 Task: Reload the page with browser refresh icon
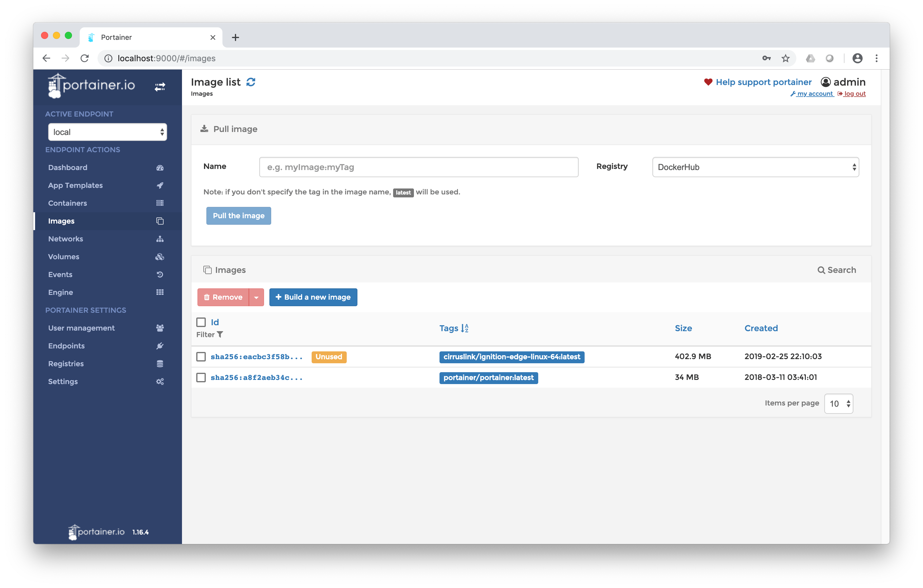(x=85, y=58)
